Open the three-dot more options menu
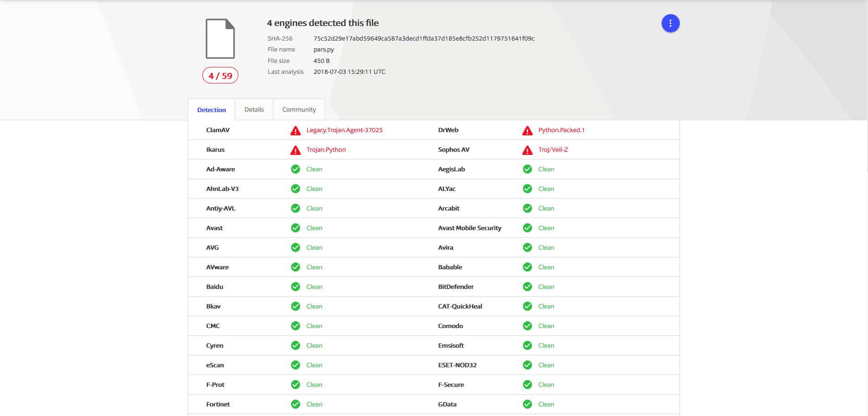This screenshot has width=868, height=416. (x=670, y=23)
